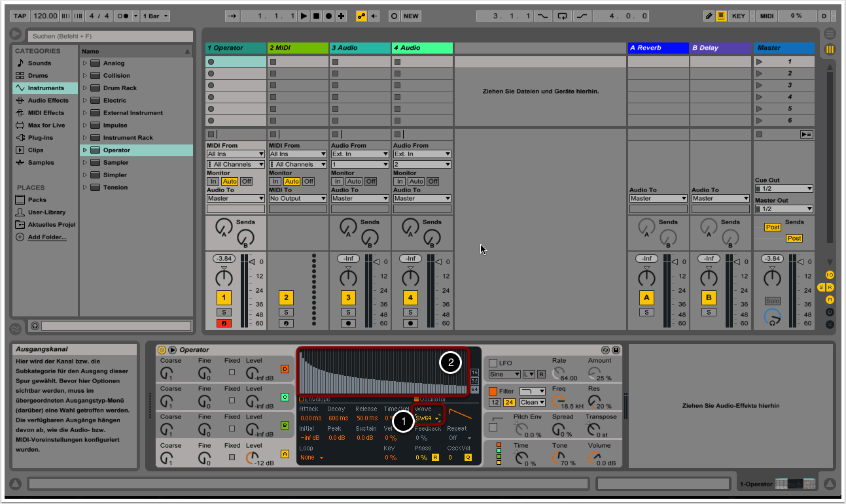
Task: Save Operator preset with disk icon
Action: [x=616, y=350]
